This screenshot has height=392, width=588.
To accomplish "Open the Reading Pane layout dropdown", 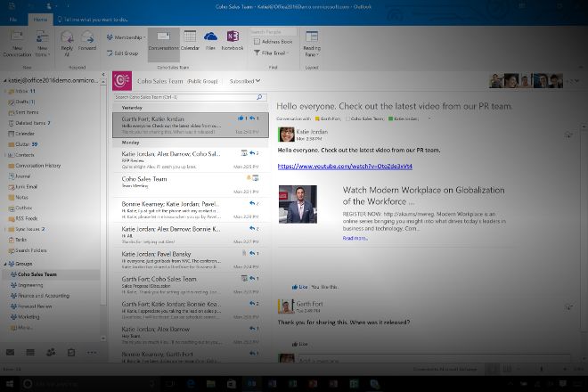I will tap(312, 44).
